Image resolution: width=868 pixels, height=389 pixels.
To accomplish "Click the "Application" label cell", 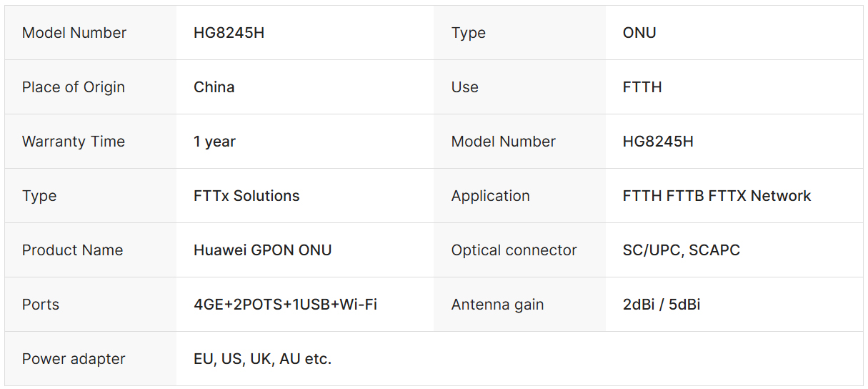I will (x=491, y=196).
